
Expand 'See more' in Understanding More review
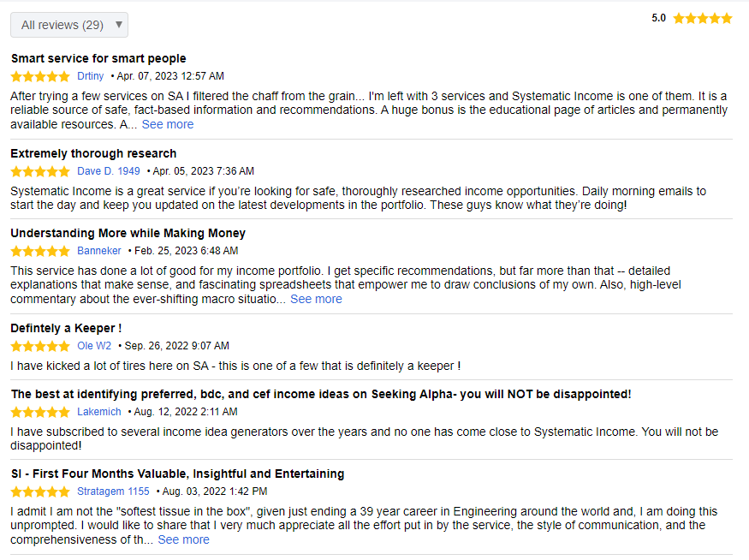pyautogui.click(x=316, y=299)
